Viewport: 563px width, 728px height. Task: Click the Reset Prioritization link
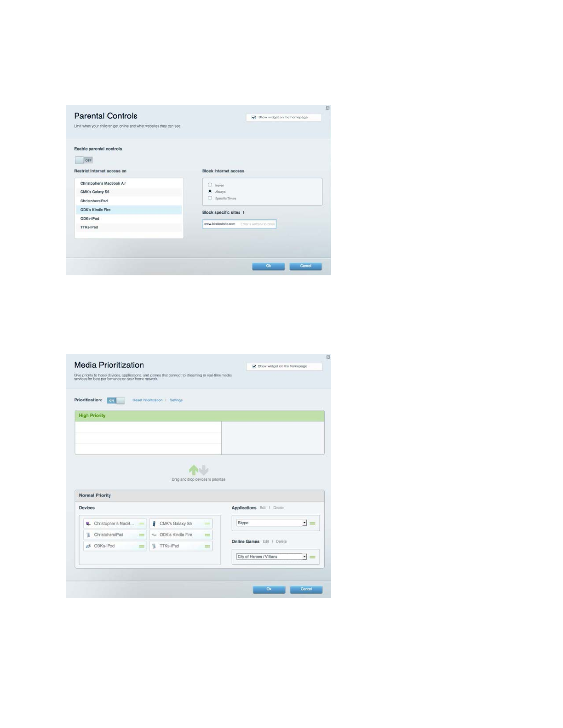[147, 400]
